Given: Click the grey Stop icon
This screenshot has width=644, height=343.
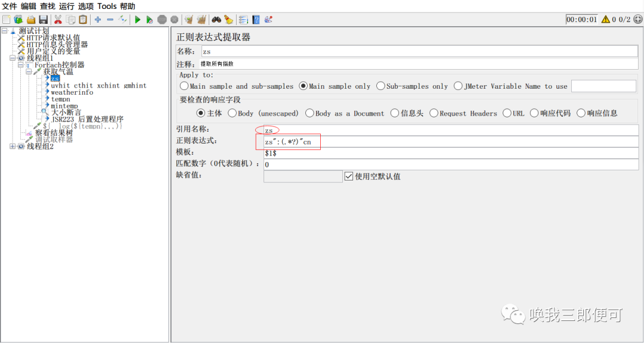Looking at the screenshot, I should pyautogui.click(x=162, y=19).
